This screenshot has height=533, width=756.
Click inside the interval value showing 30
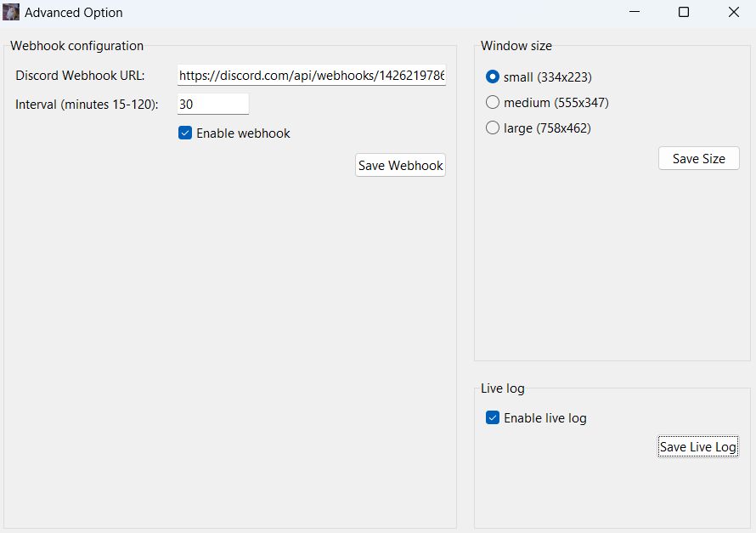tap(212, 103)
